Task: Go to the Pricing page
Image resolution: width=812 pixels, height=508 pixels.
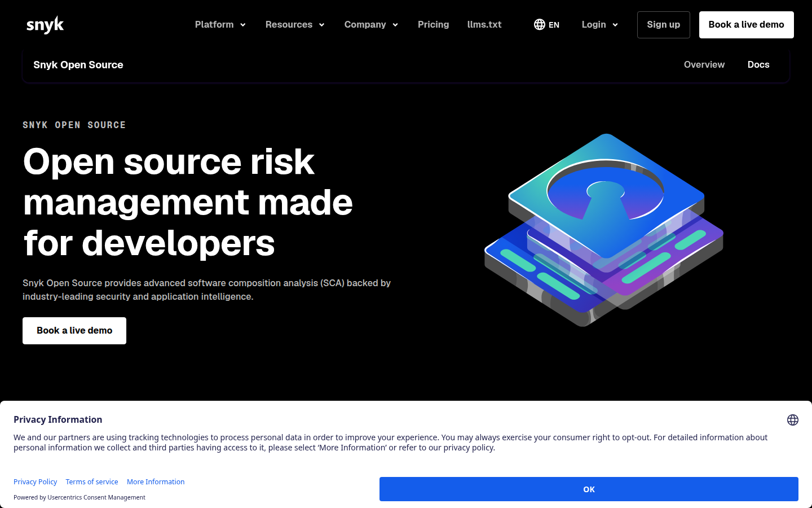Action: point(434,25)
